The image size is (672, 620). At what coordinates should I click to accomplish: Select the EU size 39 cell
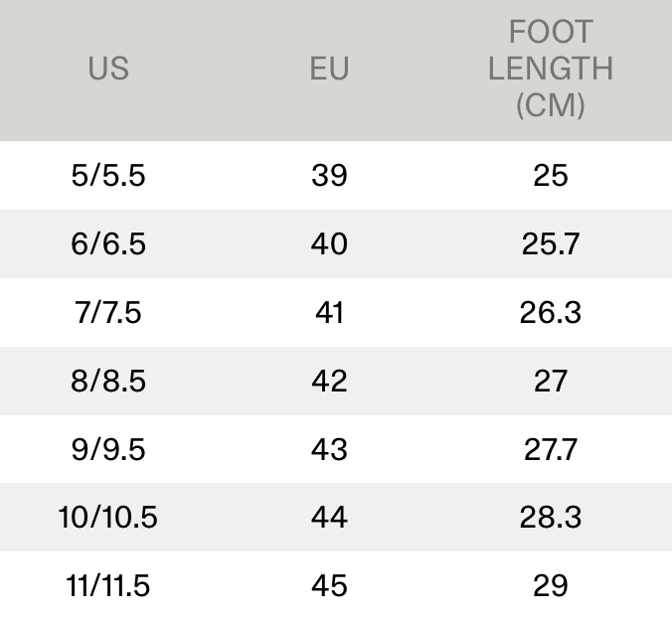[329, 176]
